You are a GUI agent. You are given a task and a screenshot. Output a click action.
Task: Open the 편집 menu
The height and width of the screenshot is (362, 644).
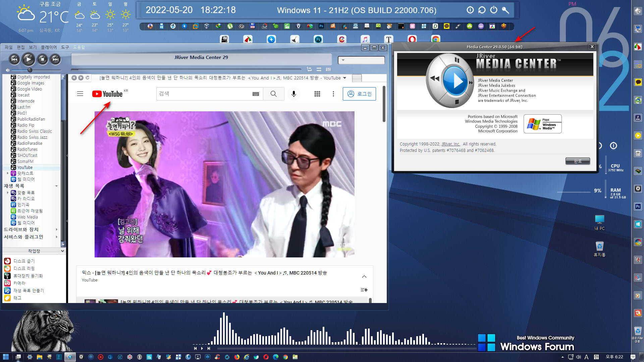21,47
